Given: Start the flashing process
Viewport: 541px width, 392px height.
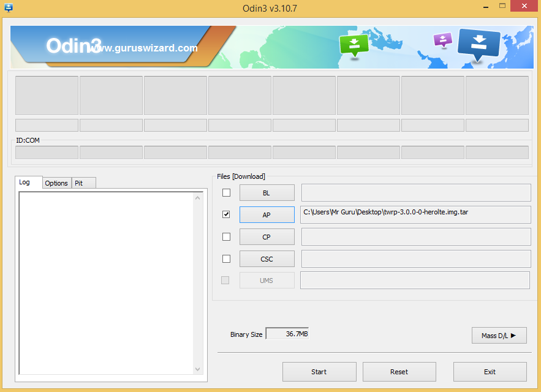Looking at the screenshot, I should [319, 372].
